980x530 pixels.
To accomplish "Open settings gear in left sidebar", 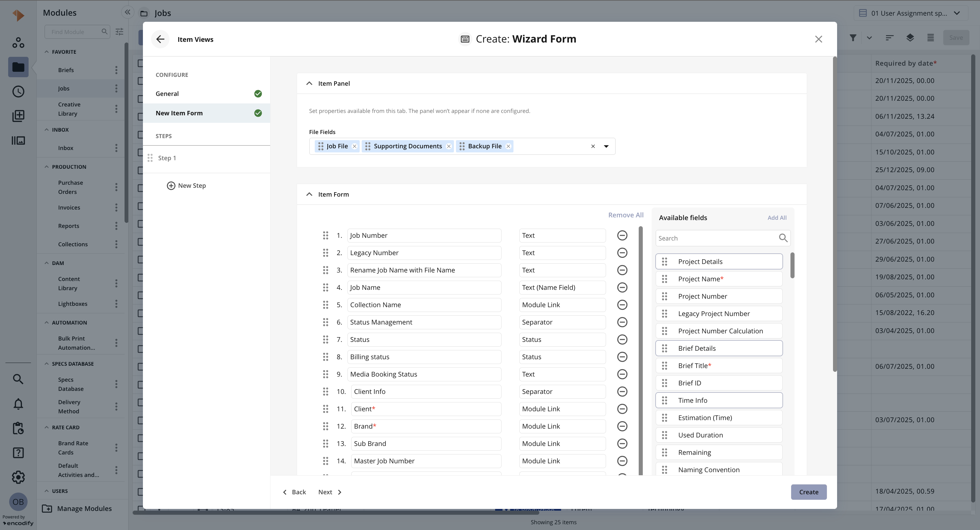I will 18,477.
